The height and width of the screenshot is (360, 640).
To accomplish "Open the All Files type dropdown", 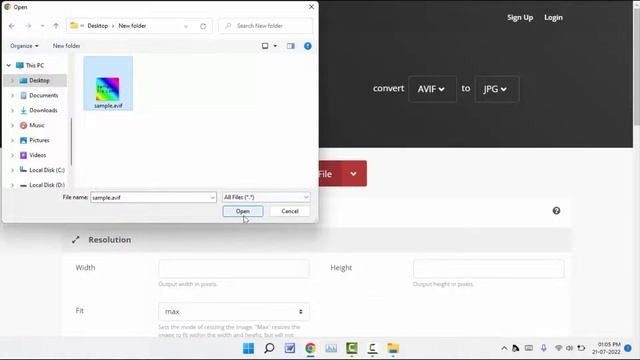I will click(x=266, y=197).
